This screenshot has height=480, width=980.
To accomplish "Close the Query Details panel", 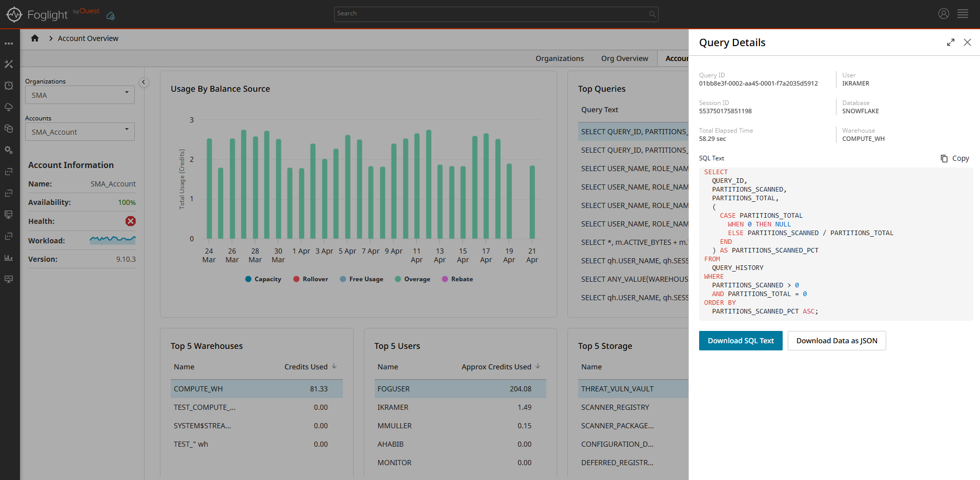I will click(x=967, y=43).
